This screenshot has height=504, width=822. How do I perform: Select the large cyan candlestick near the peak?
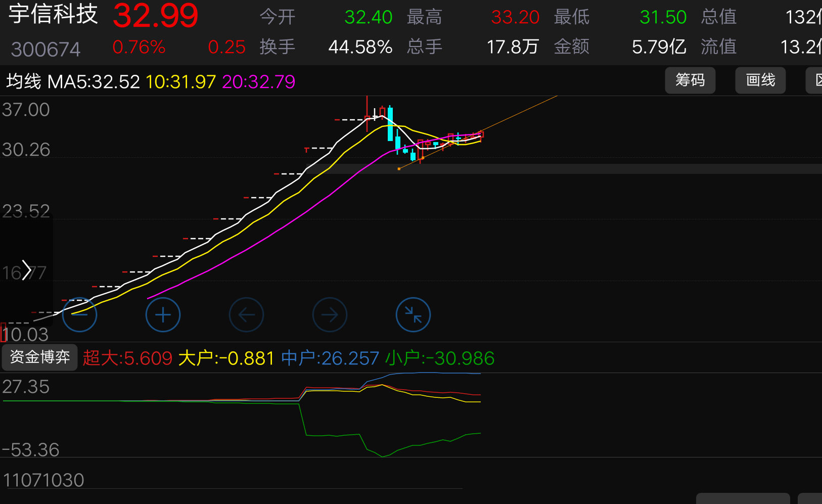click(390, 124)
